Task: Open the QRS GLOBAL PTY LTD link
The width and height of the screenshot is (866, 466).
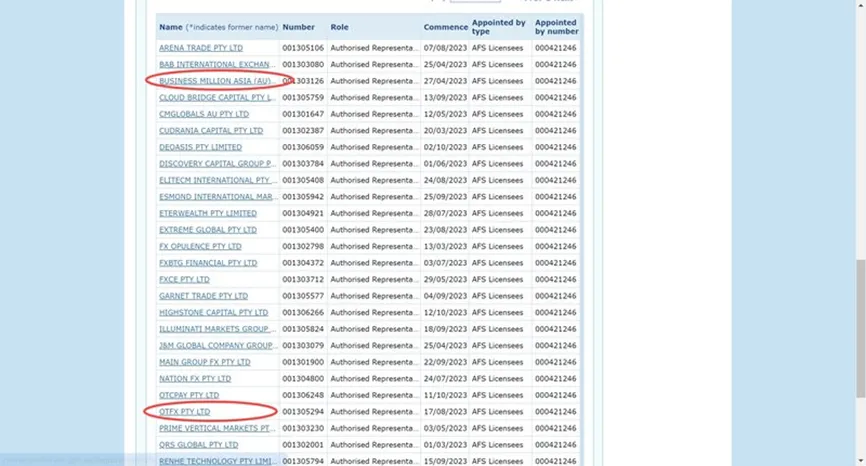Action: point(199,446)
